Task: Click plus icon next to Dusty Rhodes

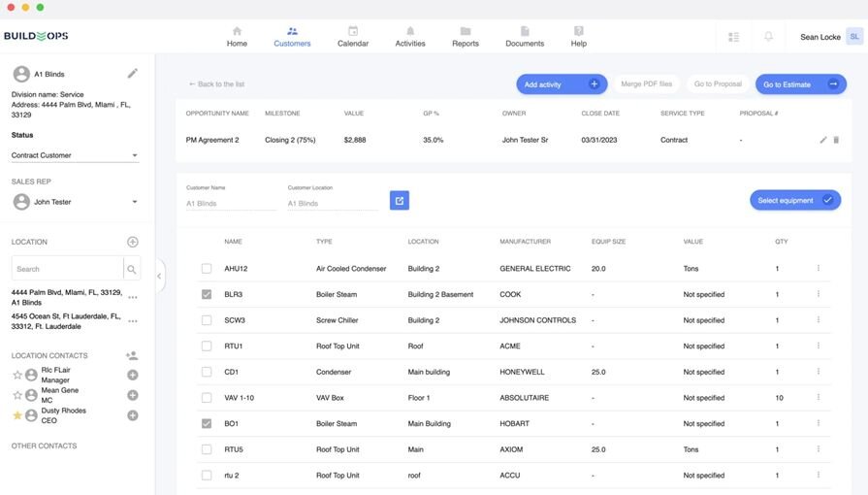Action: pyautogui.click(x=133, y=415)
